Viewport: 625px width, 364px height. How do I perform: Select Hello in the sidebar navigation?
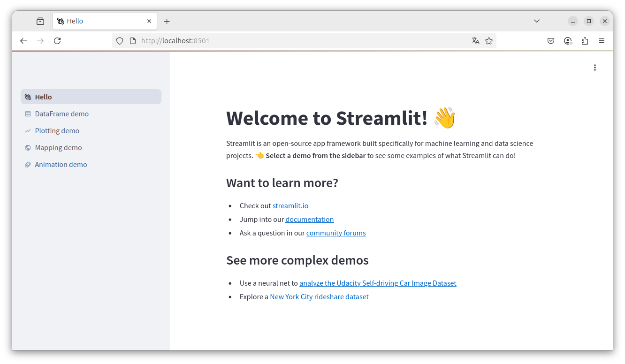coord(43,97)
